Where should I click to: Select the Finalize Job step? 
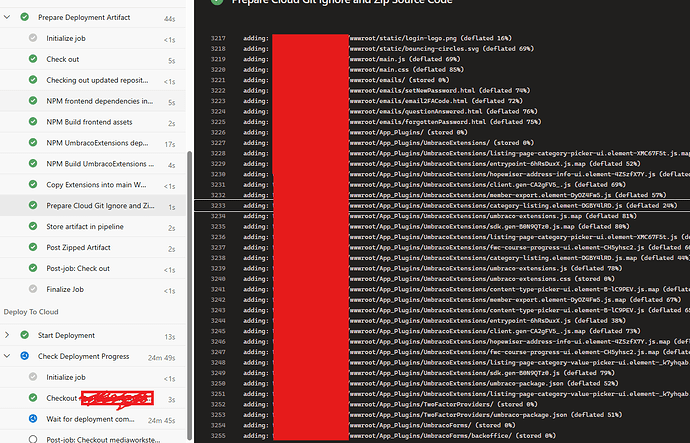coord(92,289)
